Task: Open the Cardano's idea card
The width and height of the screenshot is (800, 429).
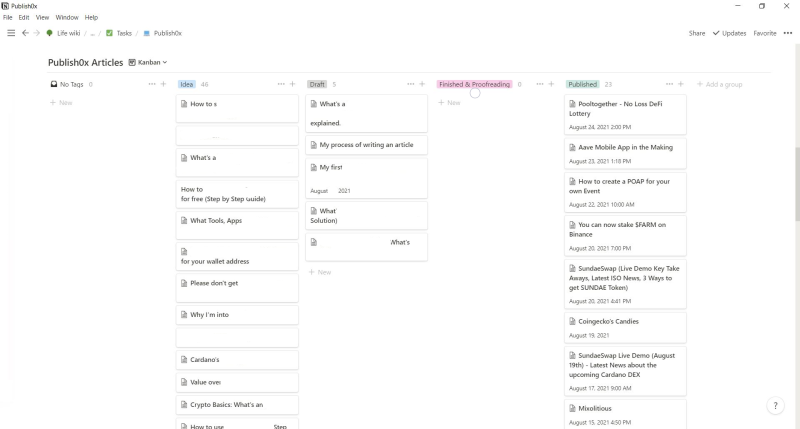Action: (237, 360)
